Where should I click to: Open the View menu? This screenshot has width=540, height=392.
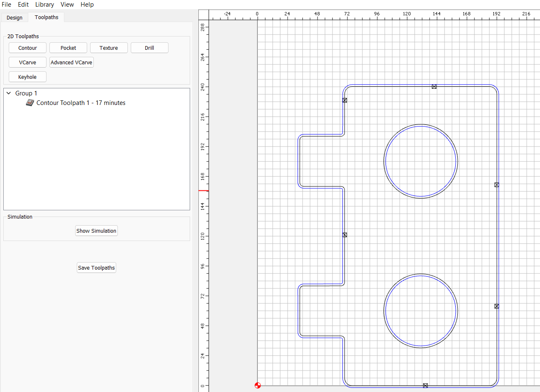67,5
